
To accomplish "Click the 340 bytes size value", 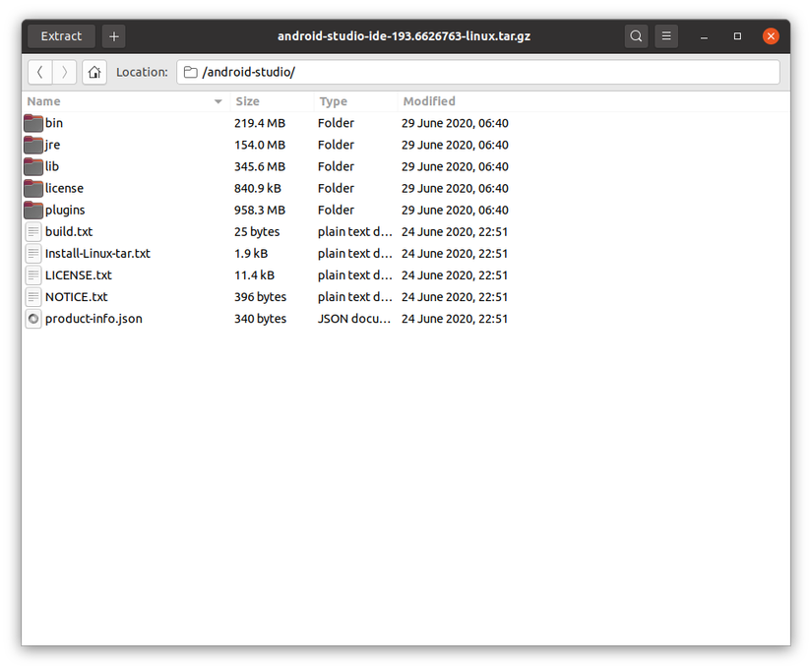I will point(260,319).
